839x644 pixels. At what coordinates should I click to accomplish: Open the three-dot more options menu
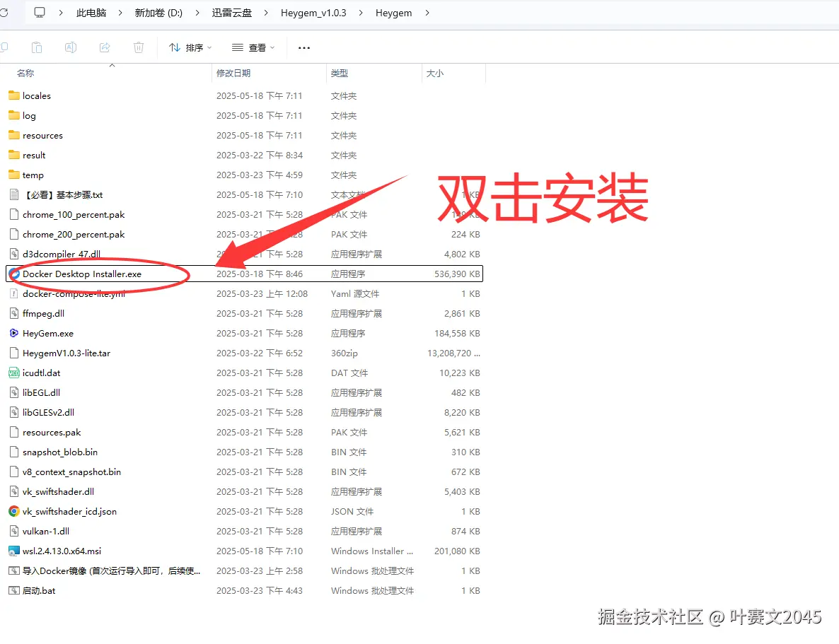(304, 47)
